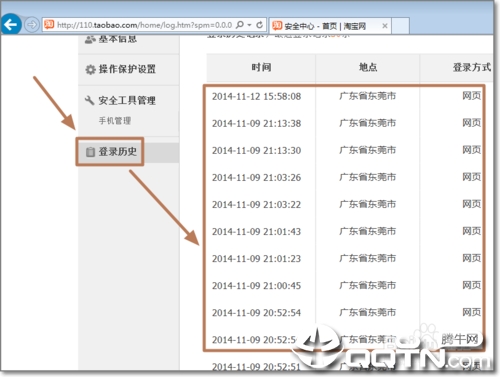500x377 pixels.
Task: Open the address bar dropdown arrow
Action: 249,25
